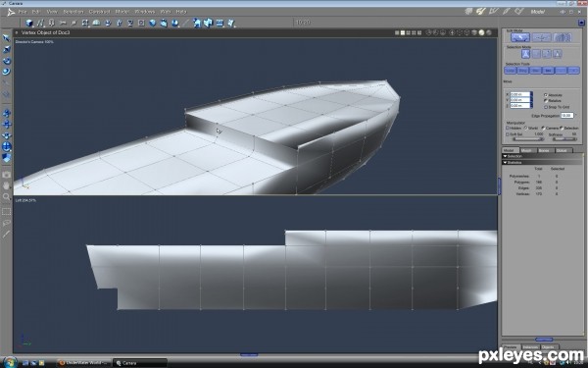Switch to the dark textured sphere display mode

pyautogui.click(x=489, y=33)
